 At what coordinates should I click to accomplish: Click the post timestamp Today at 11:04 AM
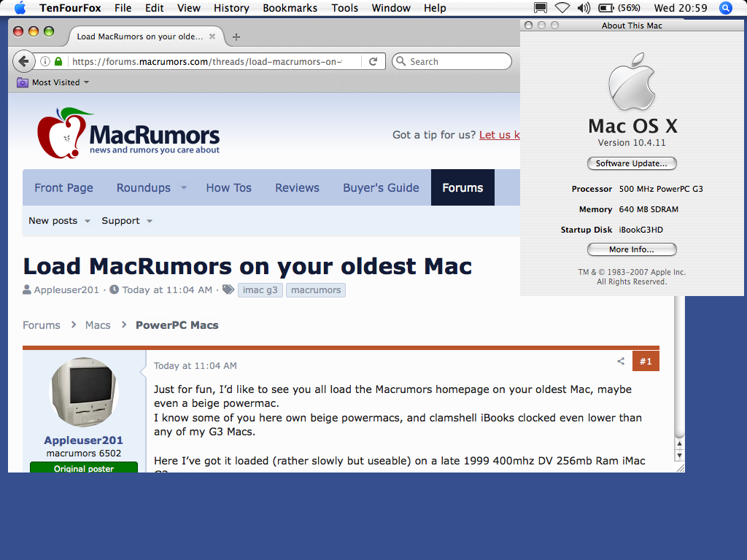(196, 366)
